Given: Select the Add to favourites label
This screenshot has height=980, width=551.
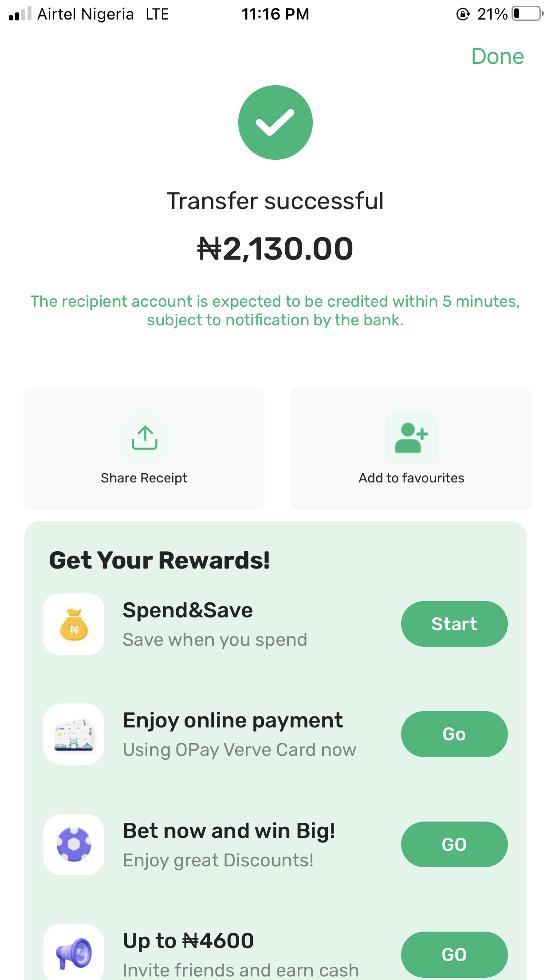Looking at the screenshot, I should (411, 478).
